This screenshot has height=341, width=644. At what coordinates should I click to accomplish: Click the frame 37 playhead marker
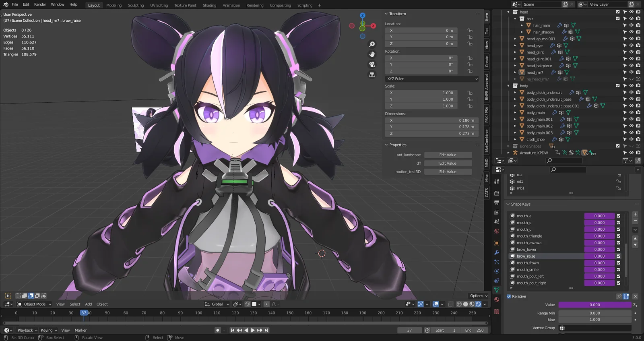point(84,313)
